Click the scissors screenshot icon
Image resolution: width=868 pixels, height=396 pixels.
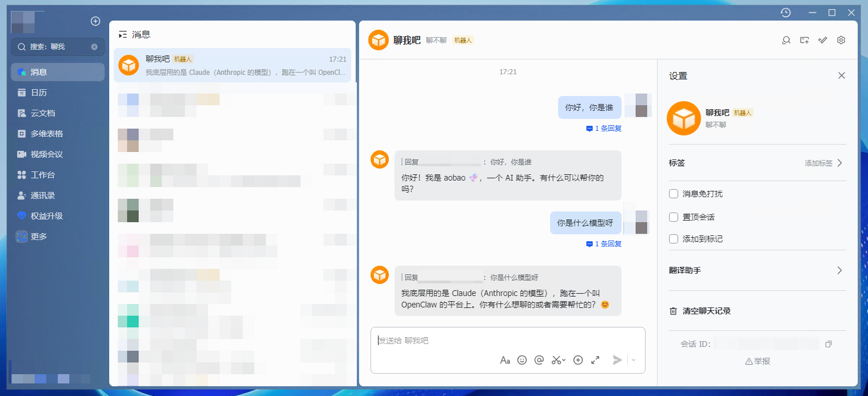tap(556, 360)
